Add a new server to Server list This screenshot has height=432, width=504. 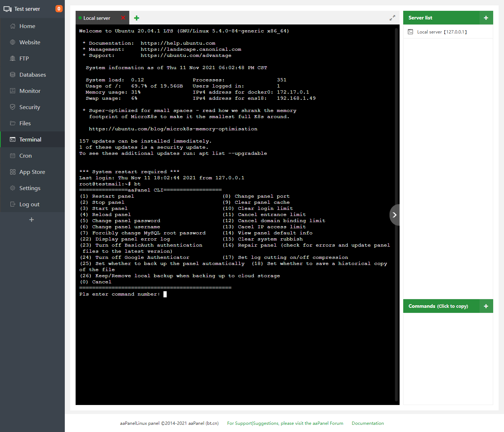[486, 18]
